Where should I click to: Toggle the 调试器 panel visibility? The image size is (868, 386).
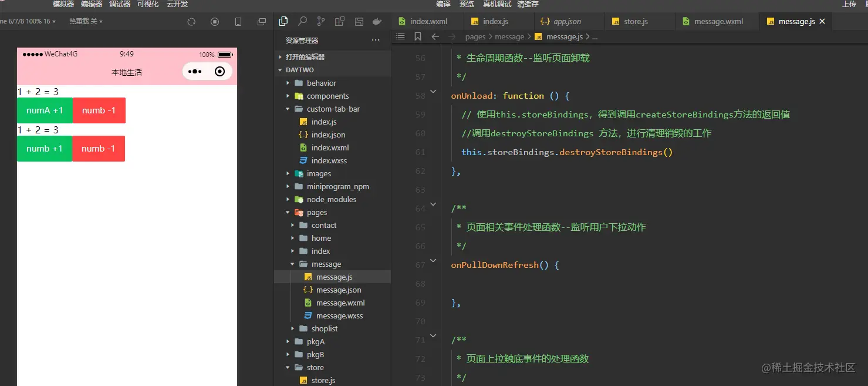(x=120, y=4)
